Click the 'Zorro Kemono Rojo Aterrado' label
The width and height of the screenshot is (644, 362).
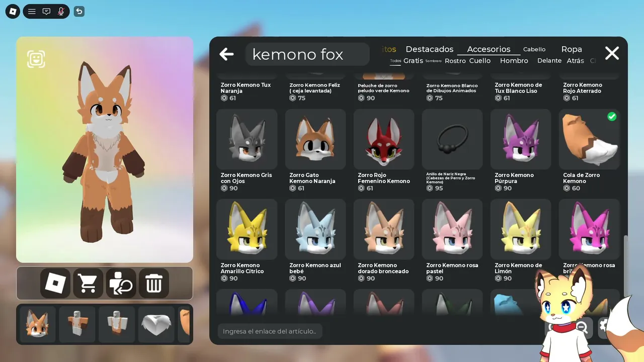tap(583, 88)
